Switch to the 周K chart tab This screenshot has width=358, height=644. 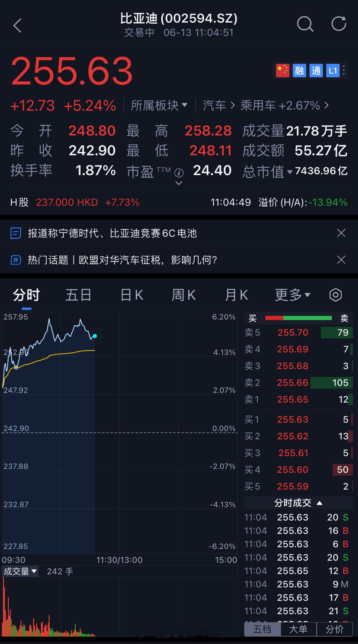point(184,295)
